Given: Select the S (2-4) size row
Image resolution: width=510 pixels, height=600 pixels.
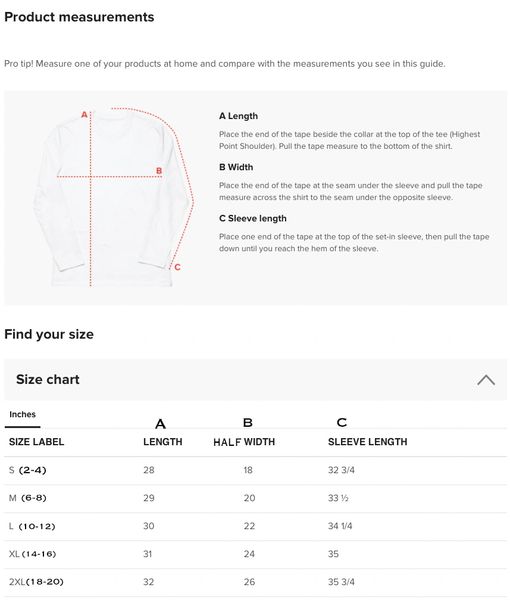Looking at the screenshot, I should [255, 470].
